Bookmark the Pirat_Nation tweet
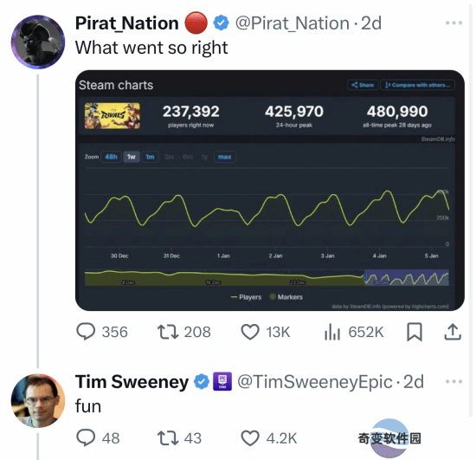This screenshot has height=460, width=476. (x=415, y=332)
